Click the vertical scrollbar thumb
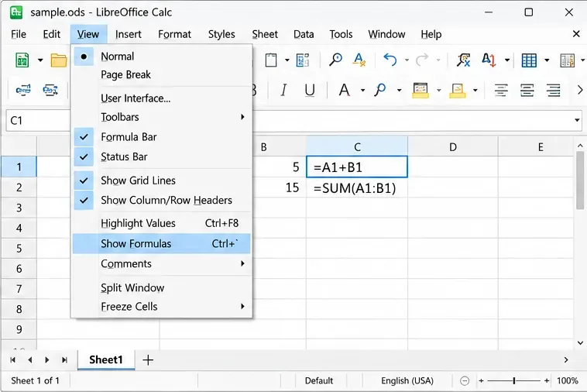 pyautogui.click(x=580, y=180)
